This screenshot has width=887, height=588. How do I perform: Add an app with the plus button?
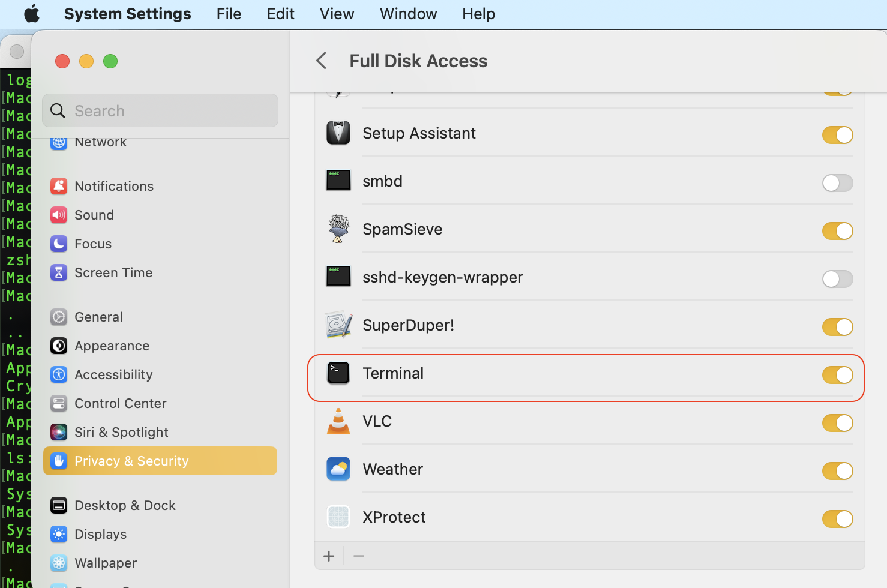329,556
